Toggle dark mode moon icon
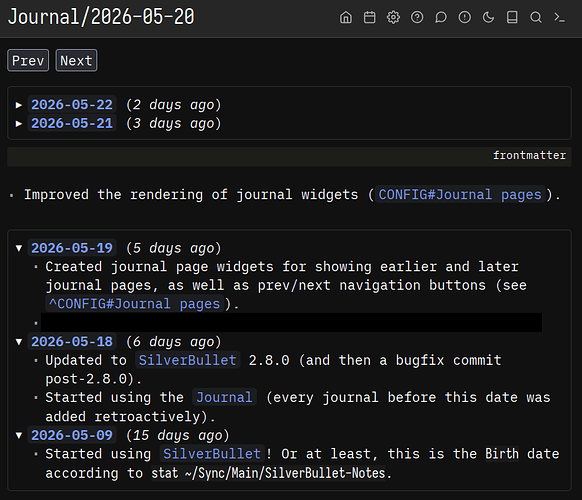The image size is (582, 500). click(x=488, y=17)
